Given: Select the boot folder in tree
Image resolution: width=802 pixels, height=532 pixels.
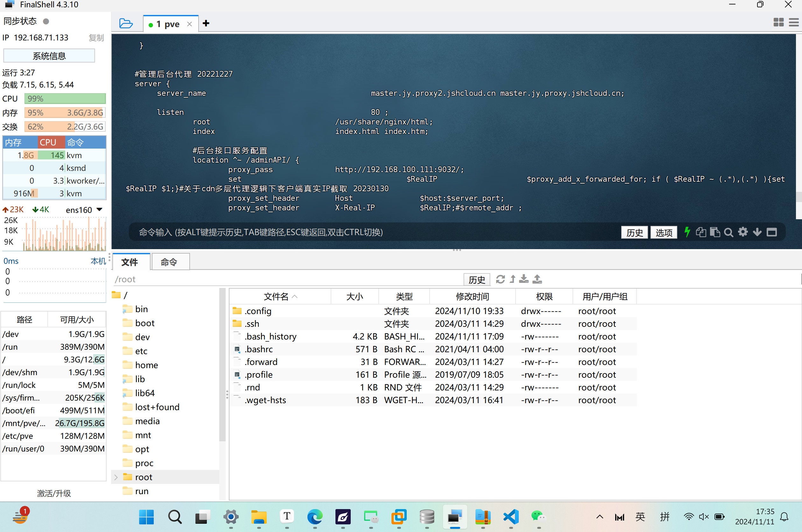Looking at the screenshot, I should (145, 323).
